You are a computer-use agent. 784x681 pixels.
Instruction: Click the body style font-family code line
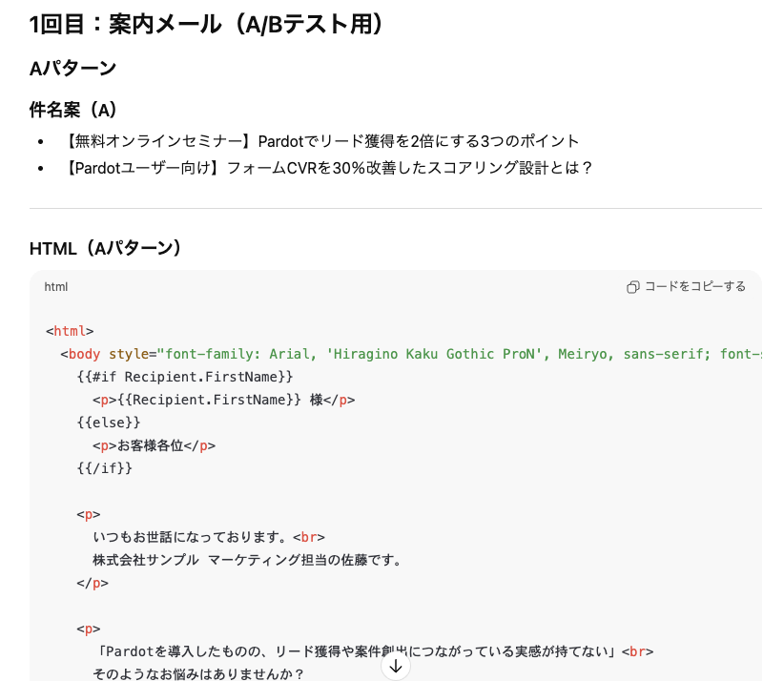click(x=410, y=354)
